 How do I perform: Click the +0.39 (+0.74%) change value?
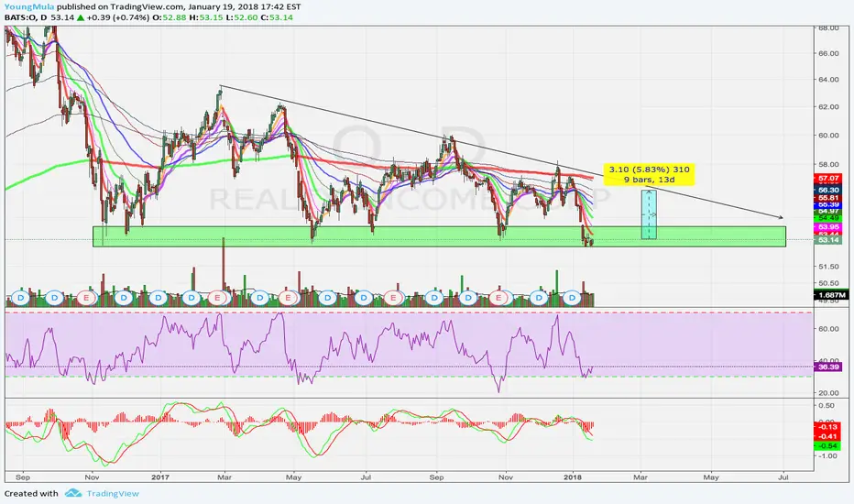point(117,17)
